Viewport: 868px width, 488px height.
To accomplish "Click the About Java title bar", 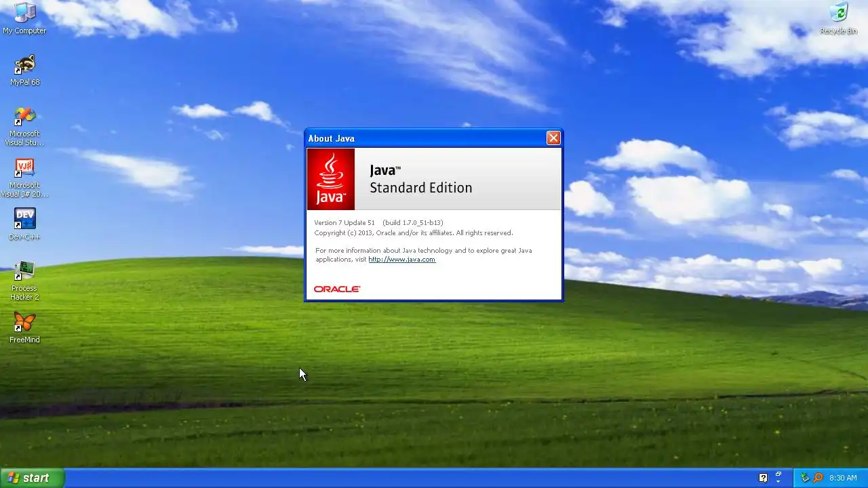I will 434,138.
